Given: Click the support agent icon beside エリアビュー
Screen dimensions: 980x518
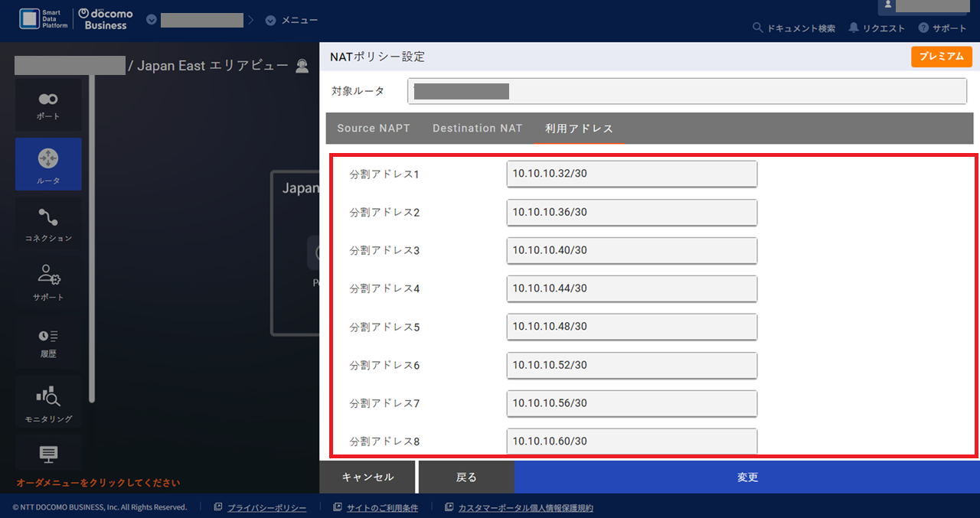Looking at the screenshot, I should point(302,66).
